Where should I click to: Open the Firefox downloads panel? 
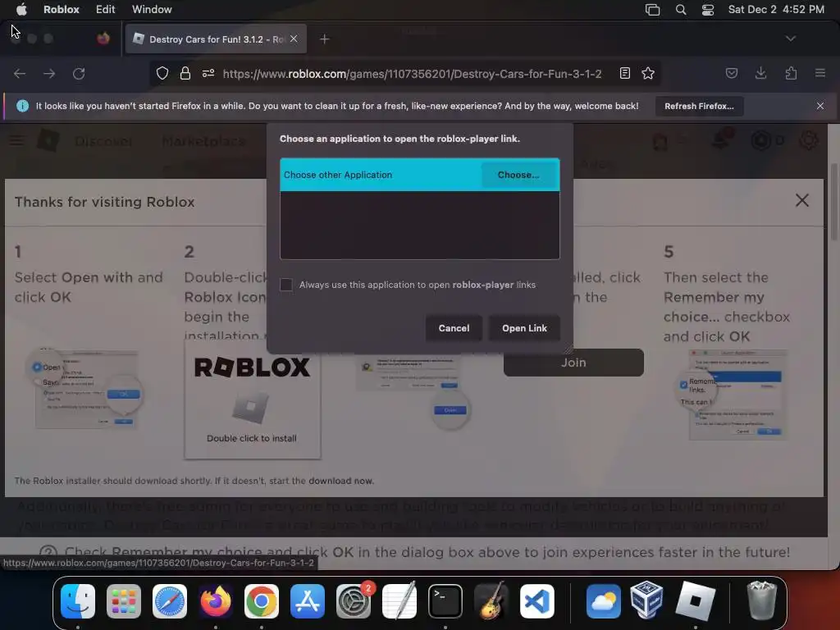pyautogui.click(x=760, y=73)
